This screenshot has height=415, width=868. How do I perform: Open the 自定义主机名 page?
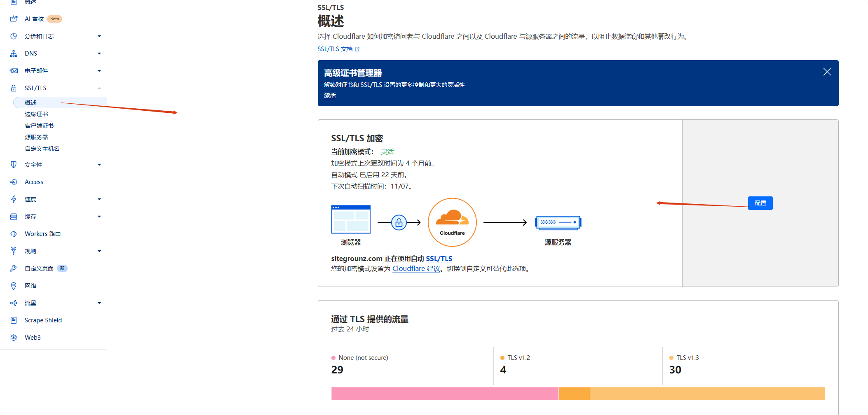pos(42,148)
